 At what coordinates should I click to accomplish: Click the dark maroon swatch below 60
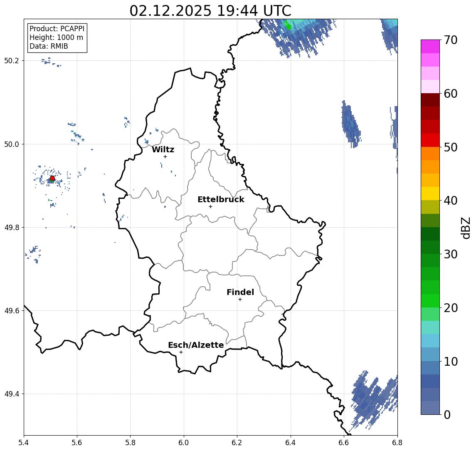[430, 100]
